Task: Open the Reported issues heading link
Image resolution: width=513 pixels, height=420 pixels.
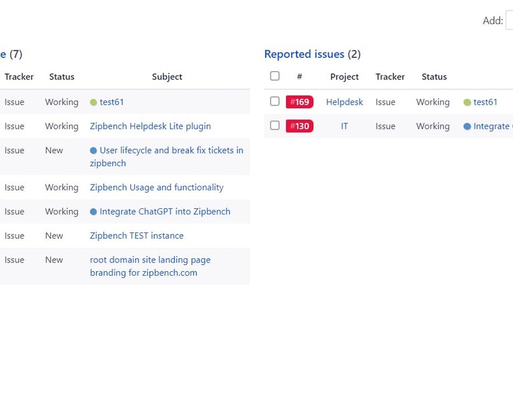Action: click(305, 54)
